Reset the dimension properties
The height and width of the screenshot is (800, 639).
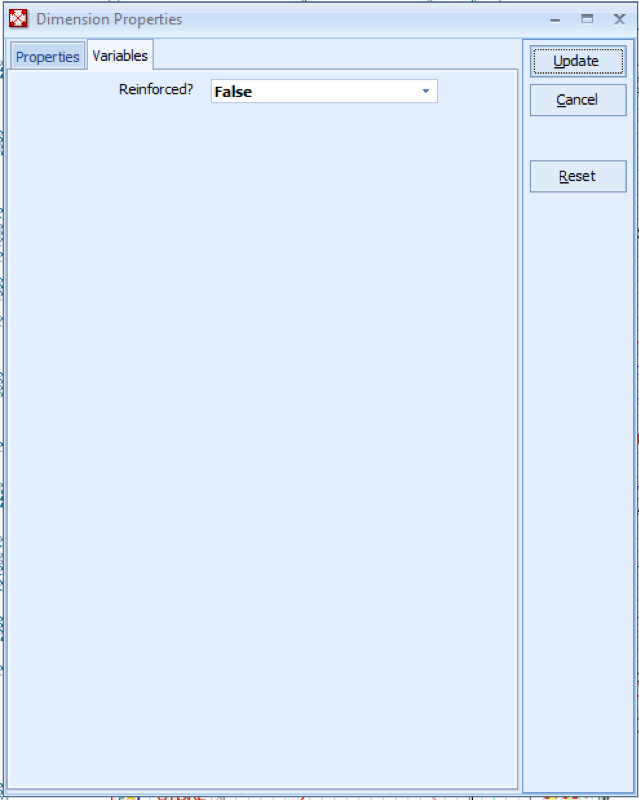click(x=577, y=176)
